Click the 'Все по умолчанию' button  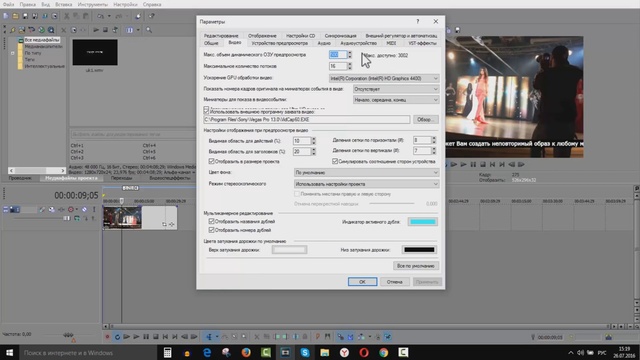(416, 266)
